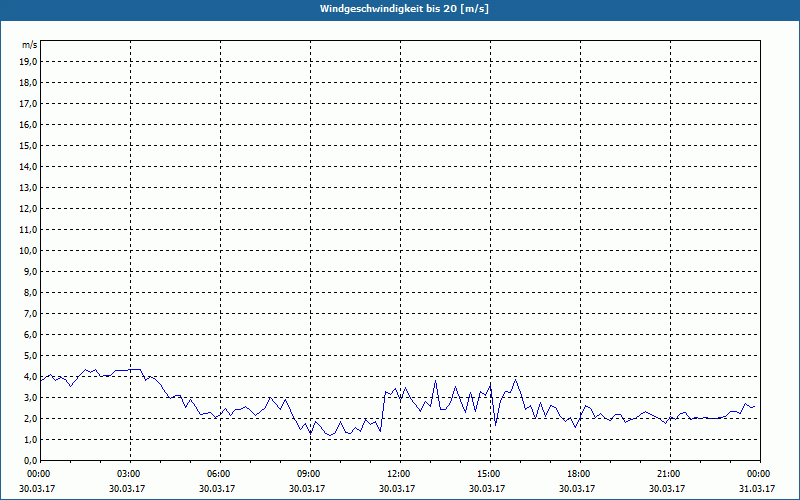The image size is (800, 500).
Task: Click the "03:00" time label
Action: [x=131, y=474]
